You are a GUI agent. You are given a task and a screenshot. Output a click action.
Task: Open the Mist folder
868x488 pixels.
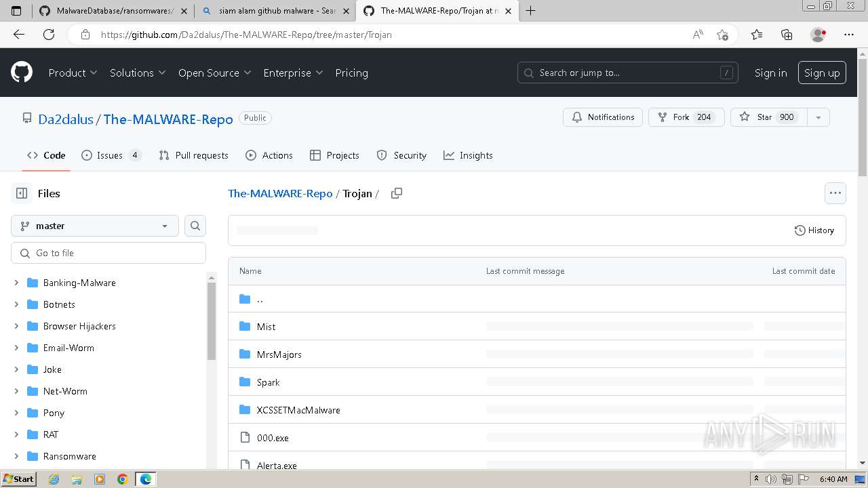point(266,327)
